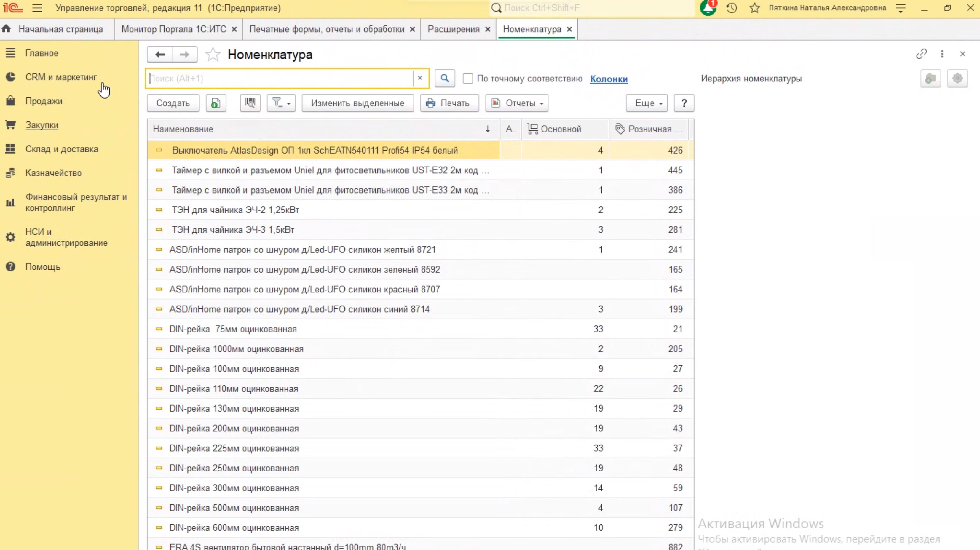Open the Отчеты dropdown menu
980x550 pixels.
517,103
